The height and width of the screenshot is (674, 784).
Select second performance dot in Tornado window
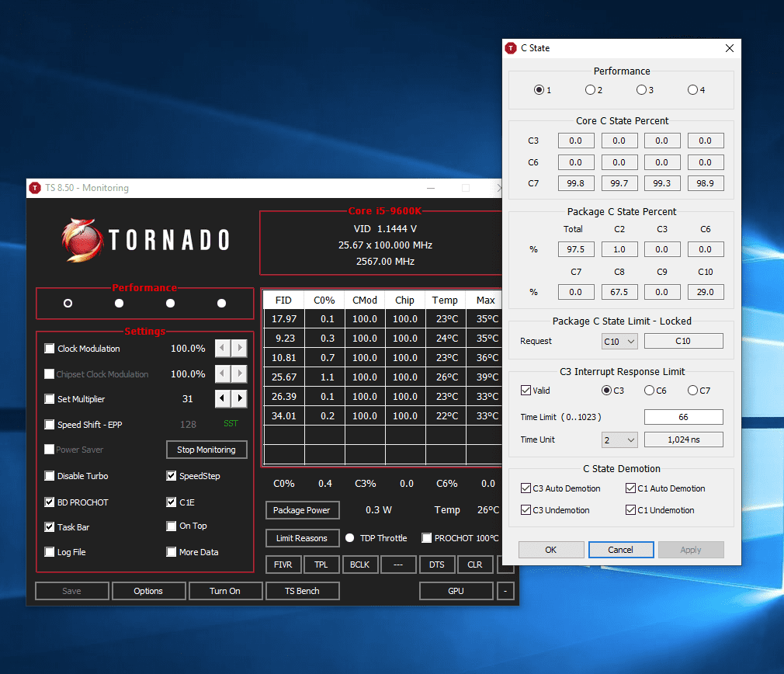119,304
